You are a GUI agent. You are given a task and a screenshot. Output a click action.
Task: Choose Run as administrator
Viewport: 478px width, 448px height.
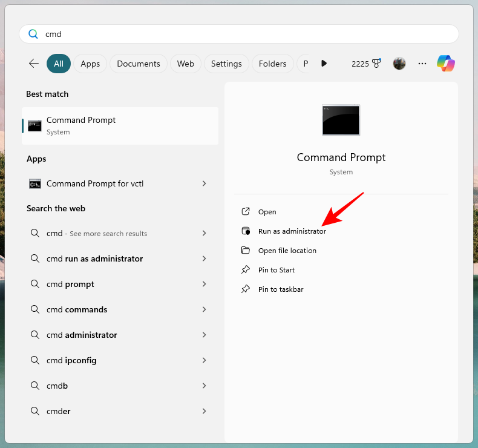292,231
